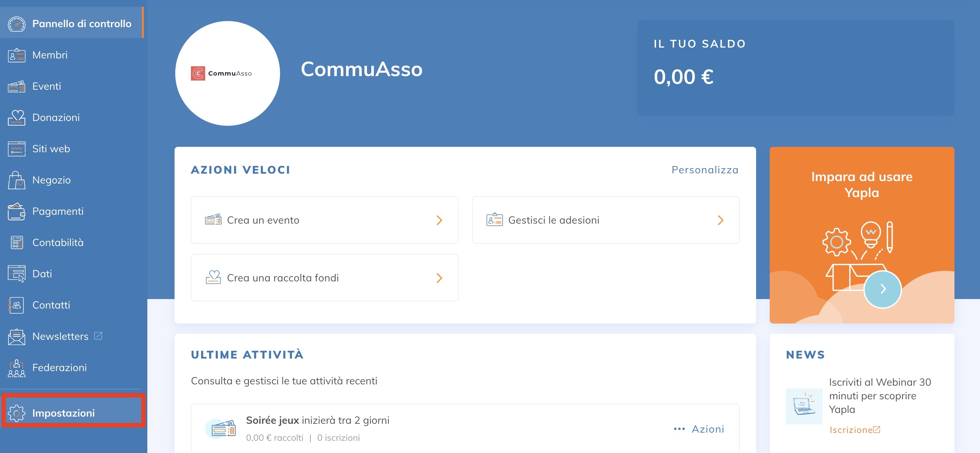Select the Pagamenti wallet icon
This screenshot has width=980, height=453.
click(16, 211)
